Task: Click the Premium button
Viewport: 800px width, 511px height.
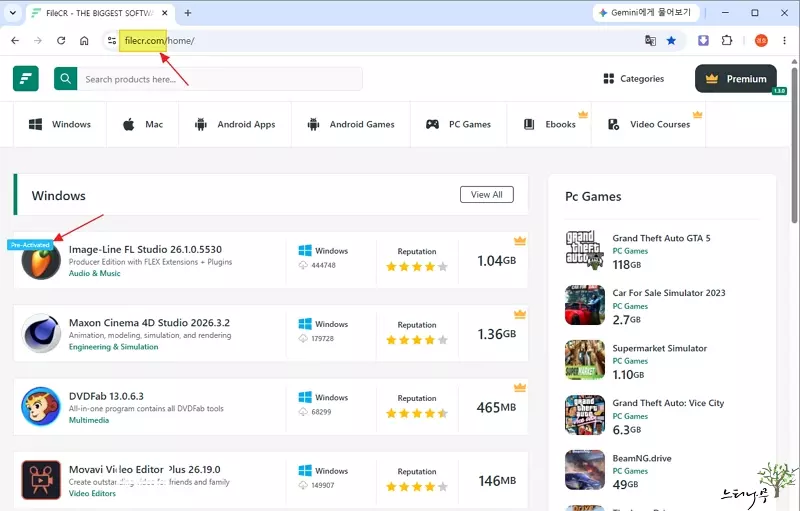Action: tap(736, 79)
